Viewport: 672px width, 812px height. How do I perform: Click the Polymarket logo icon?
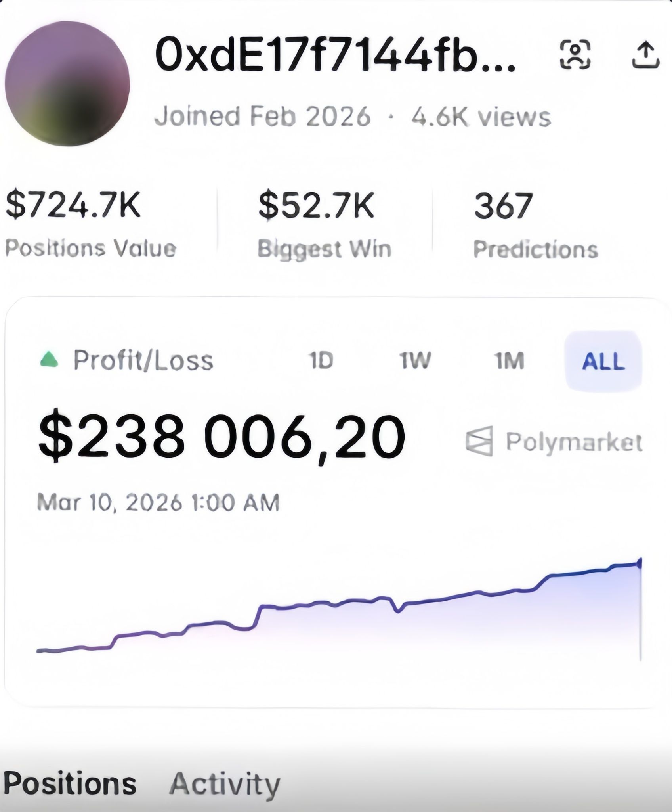[479, 441]
